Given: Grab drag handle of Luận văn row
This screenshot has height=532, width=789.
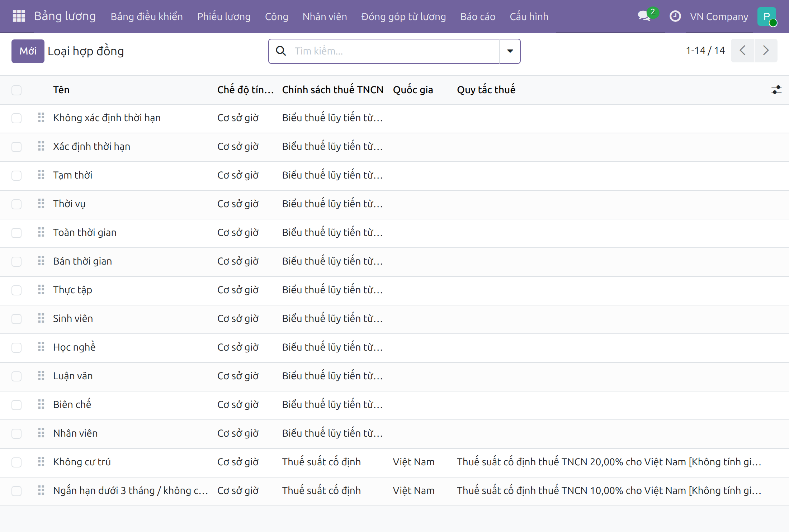Looking at the screenshot, I should 41,376.
